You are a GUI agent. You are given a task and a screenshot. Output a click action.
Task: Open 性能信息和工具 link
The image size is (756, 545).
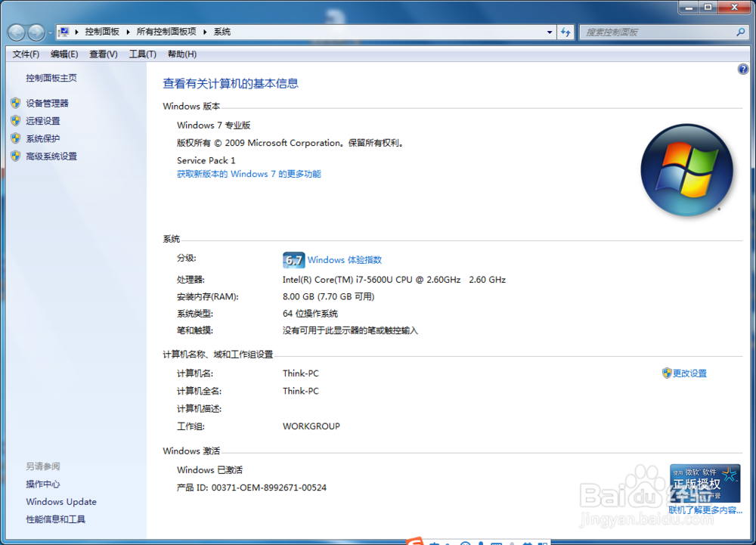[56, 519]
